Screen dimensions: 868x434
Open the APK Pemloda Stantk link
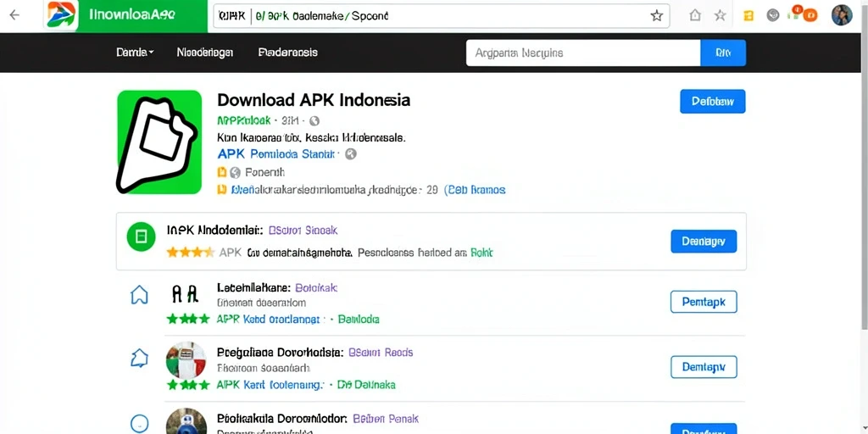point(277,154)
